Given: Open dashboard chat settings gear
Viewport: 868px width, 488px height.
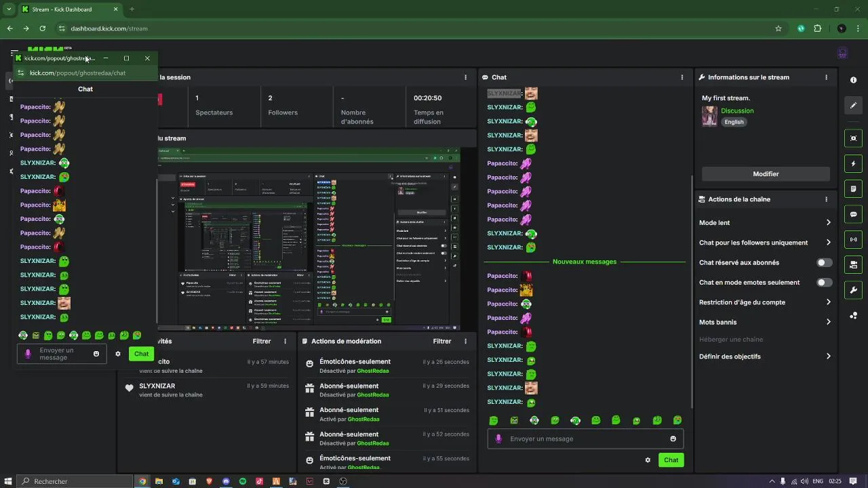Looking at the screenshot, I should tap(648, 460).
